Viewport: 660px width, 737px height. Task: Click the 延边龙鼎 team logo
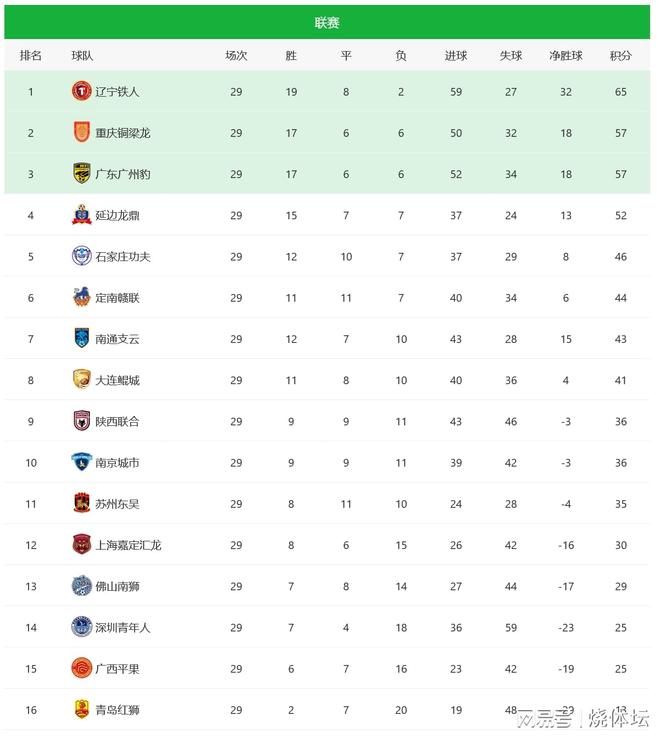click(81, 215)
